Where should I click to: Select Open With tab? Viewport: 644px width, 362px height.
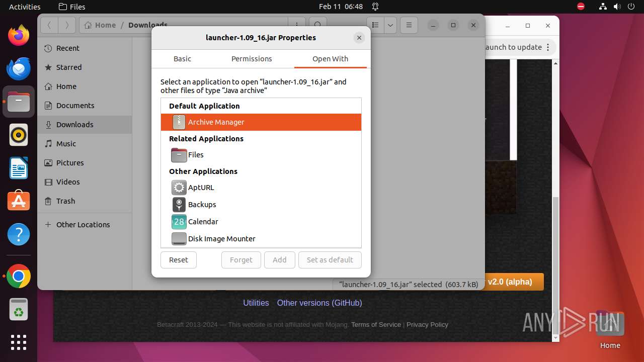330,59
